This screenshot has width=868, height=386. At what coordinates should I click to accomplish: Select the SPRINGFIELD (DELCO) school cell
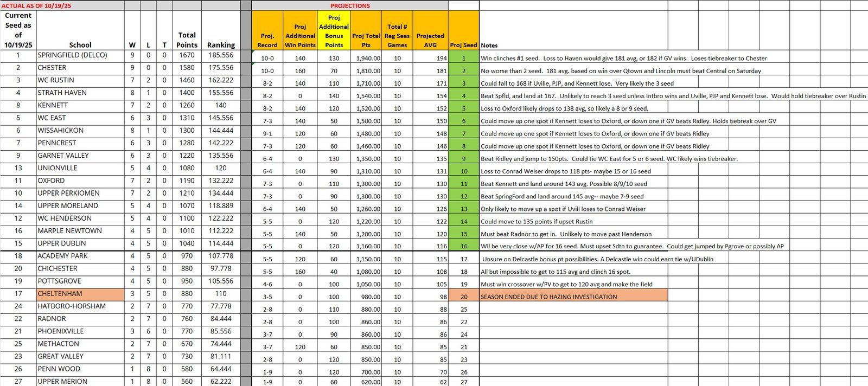pos(80,55)
